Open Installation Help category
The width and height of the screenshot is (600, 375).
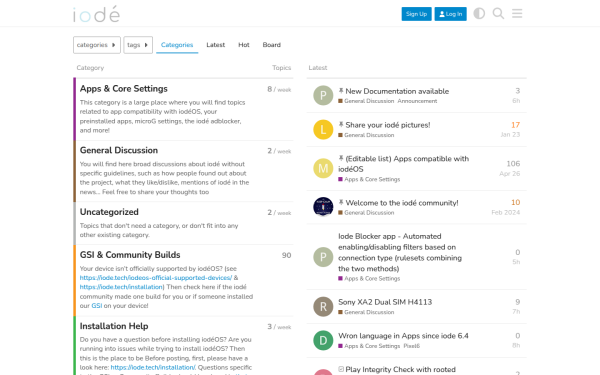114,326
